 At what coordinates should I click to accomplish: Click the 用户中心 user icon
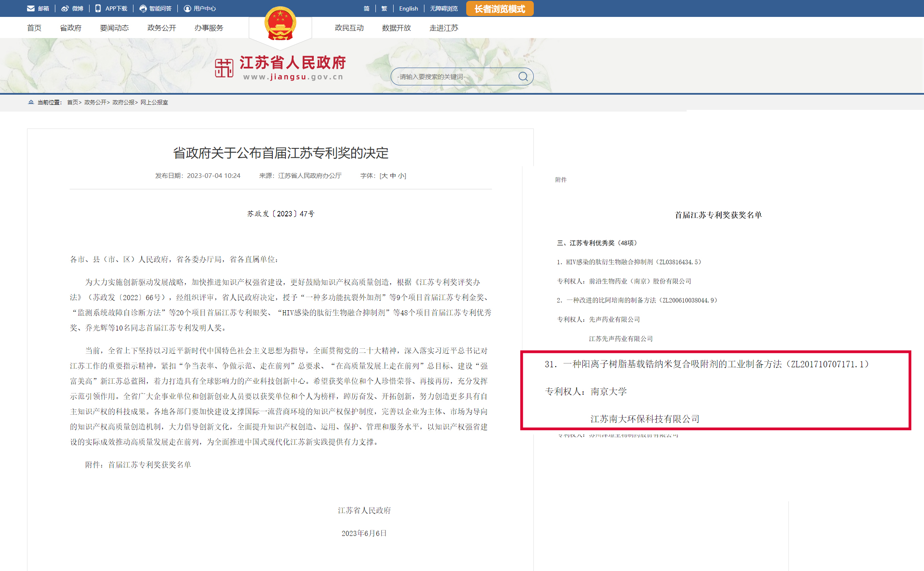(188, 8)
